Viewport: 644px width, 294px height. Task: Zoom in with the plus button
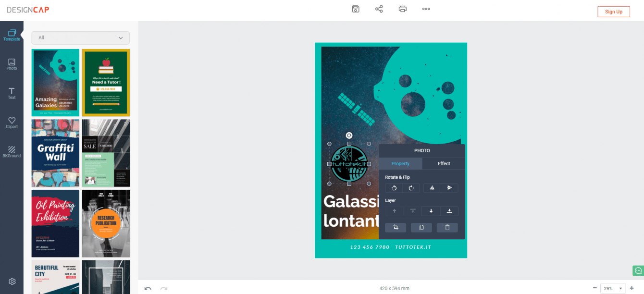coord(632,288)
